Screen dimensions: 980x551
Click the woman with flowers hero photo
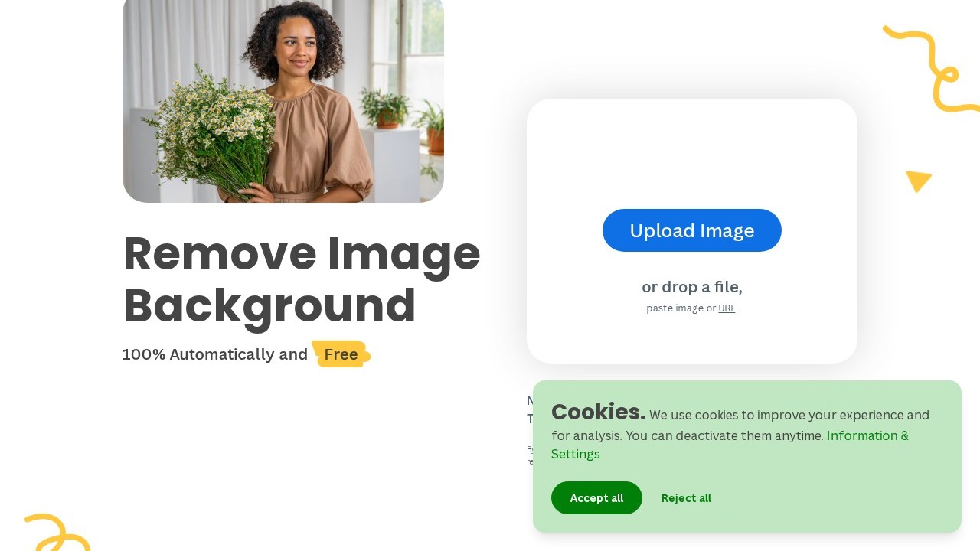coord(283,101)
